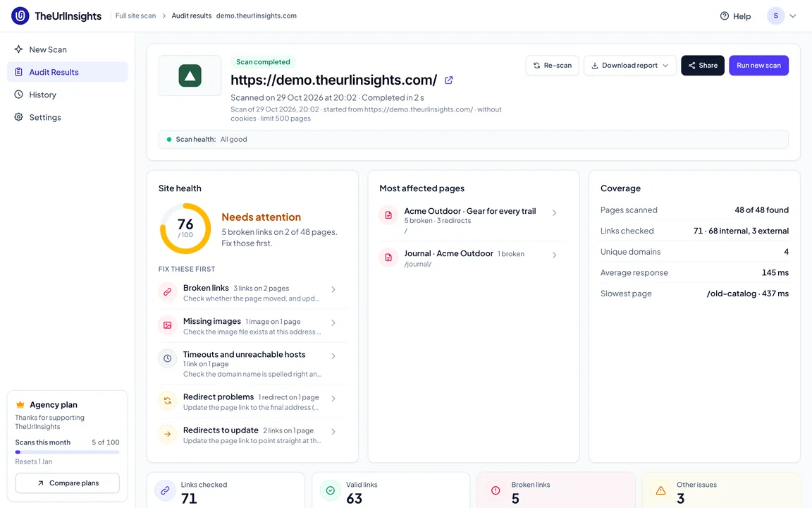Open Journal Acme Outdoor row chevron
This screenshot has width=812, height=508.
click(555, 255)
